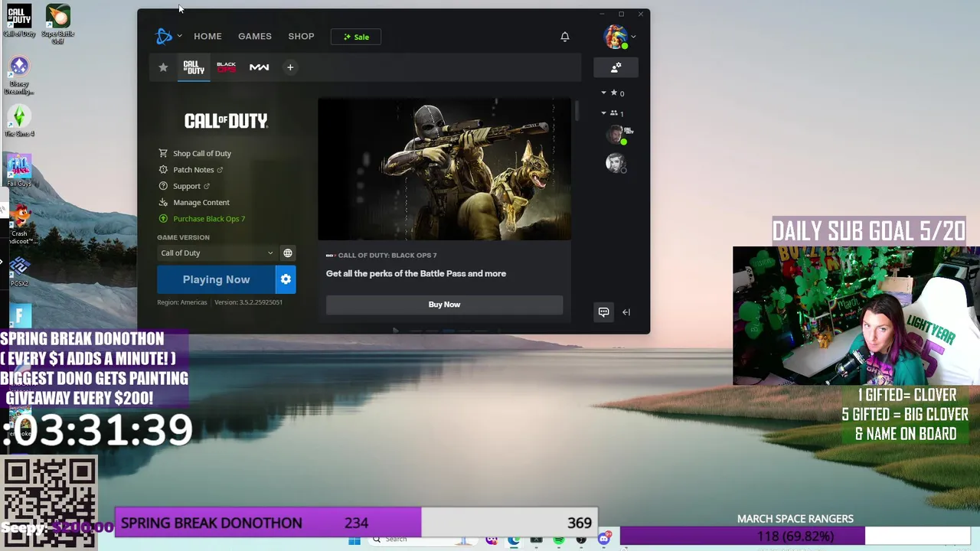Click the Black Ops 7 promo image

click(x=444, y=169)
